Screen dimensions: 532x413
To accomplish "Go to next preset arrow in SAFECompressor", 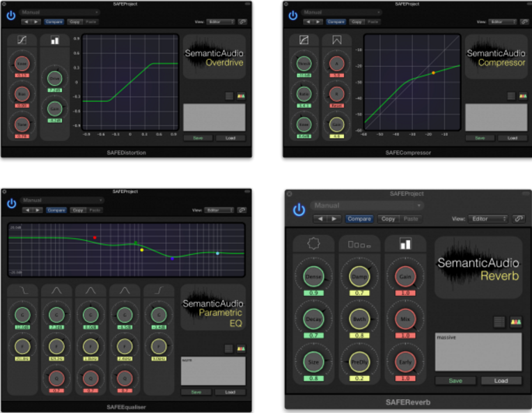I will [x=318, y=22].
